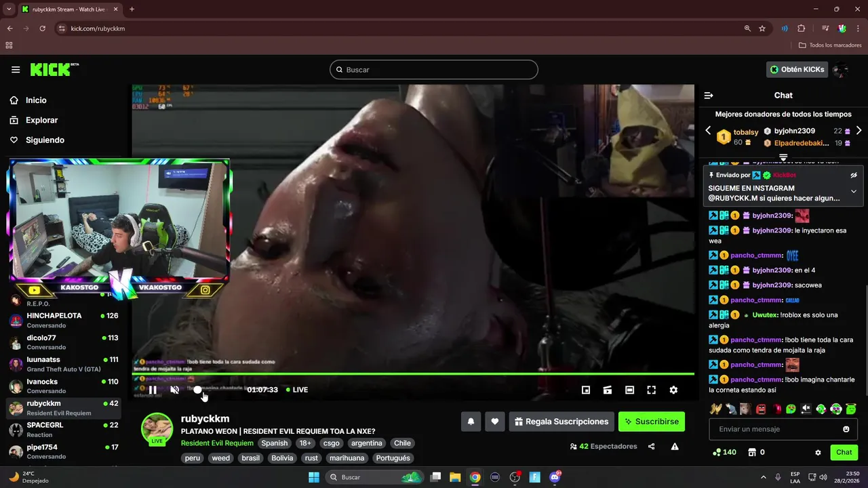Report stream with warning triangle icon

675,447
